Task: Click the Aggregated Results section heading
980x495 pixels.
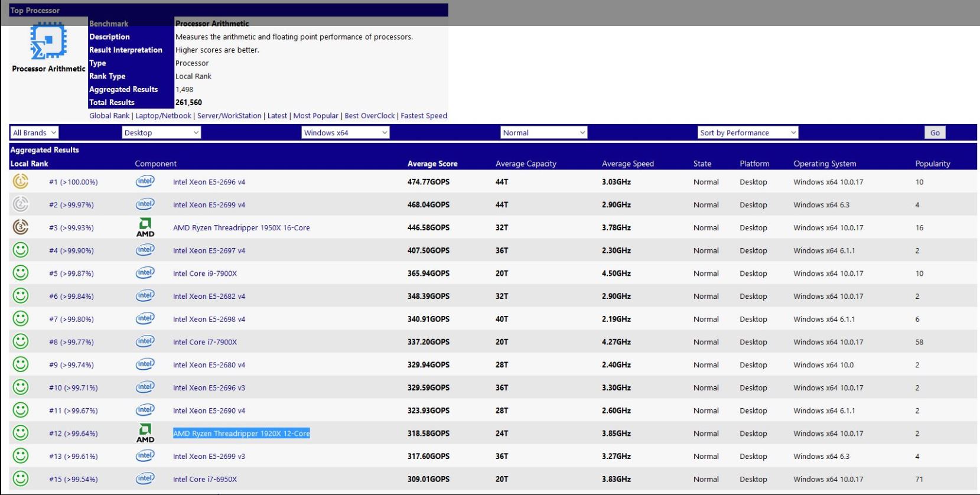Action: click(44, 150)
